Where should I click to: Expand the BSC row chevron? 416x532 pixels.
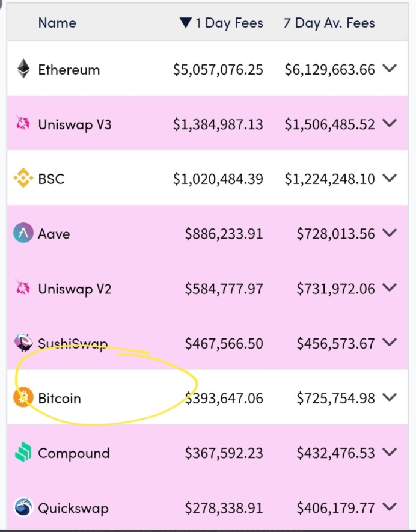[x=389, y=178]
